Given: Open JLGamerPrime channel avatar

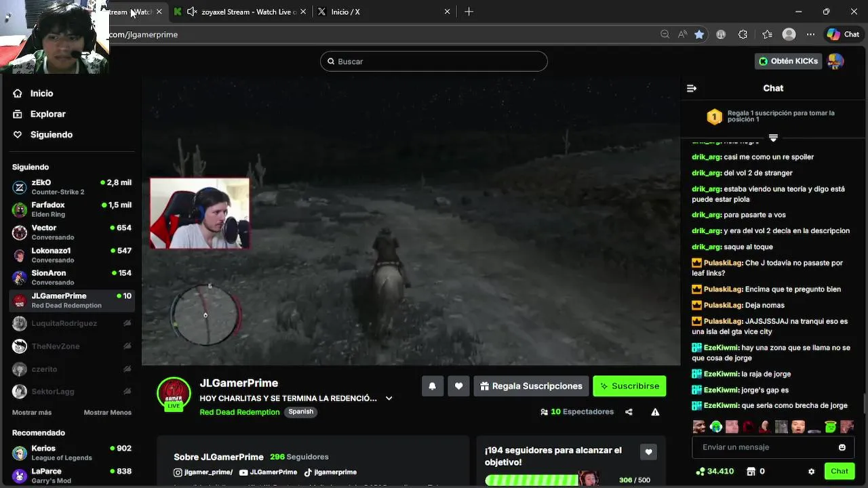Looking at the screenshot, I should coord(174,394).
